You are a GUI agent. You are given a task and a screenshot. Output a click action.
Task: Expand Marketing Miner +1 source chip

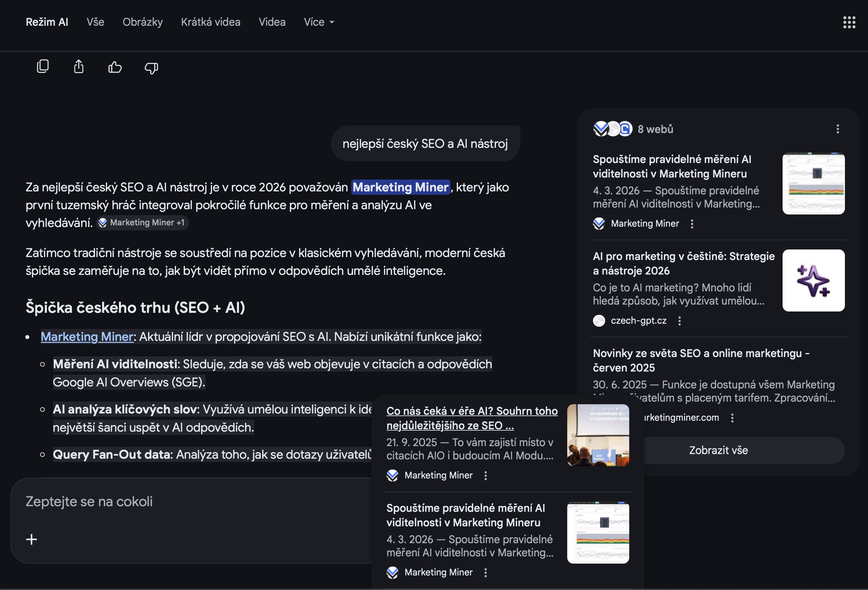(142, 223)
